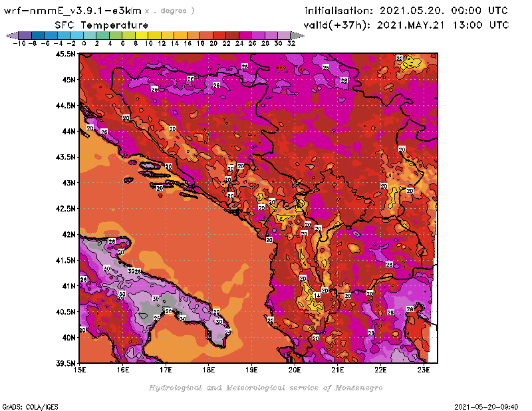Click the 21E longitude label
The image size is (532, 411).
click(338, 370)
